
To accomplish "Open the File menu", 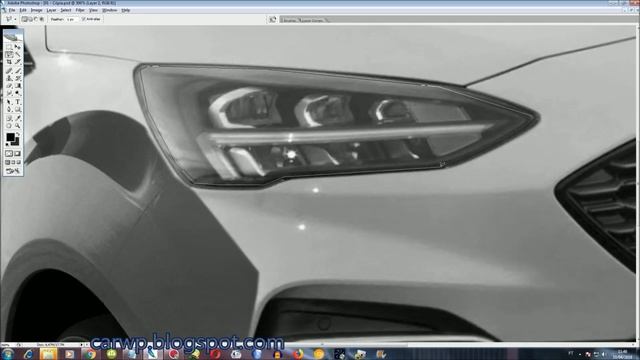I will coord(12,10).
